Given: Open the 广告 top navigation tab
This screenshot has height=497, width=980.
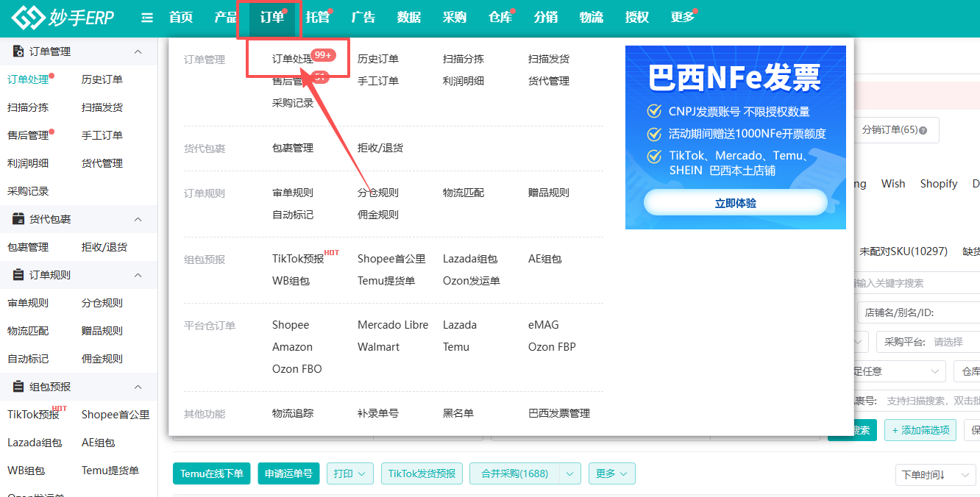Looking at the screenshot, I should [x=363, y=18].
